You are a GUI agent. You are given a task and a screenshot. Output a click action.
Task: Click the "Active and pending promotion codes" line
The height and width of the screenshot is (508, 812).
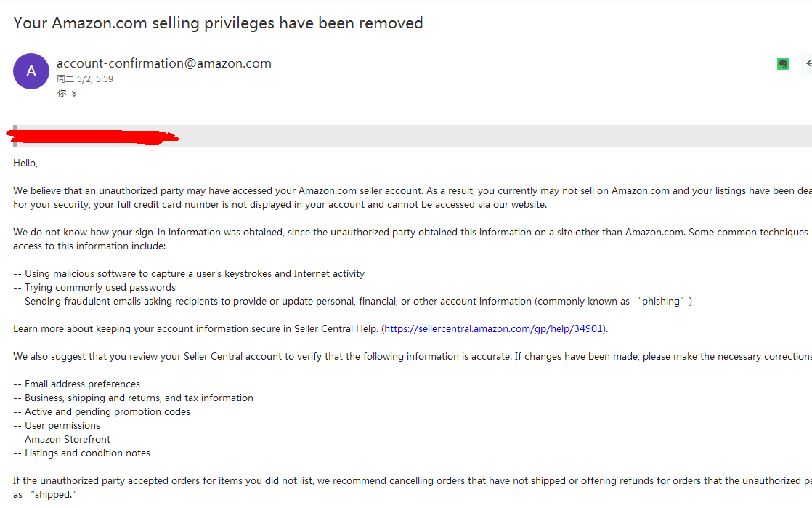(x=107, y=411)
